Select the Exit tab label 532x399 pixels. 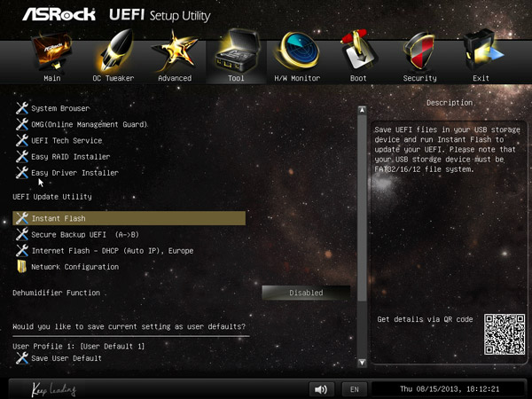tap(481, 78)
